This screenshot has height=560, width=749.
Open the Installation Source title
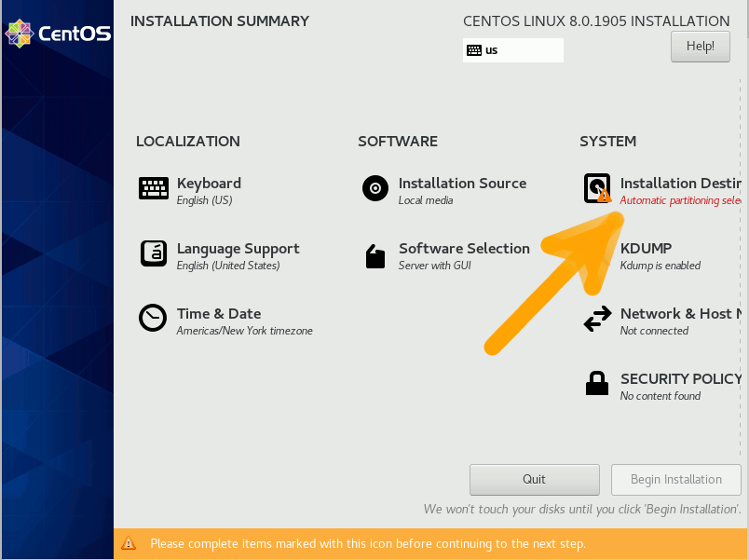pyautogui.click(x=462, y=184)
